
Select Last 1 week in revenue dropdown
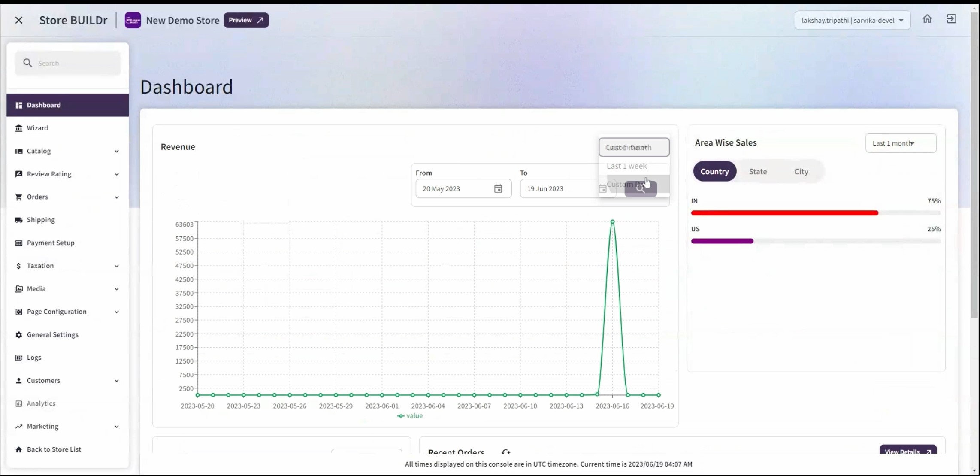(x=627, y=166)
